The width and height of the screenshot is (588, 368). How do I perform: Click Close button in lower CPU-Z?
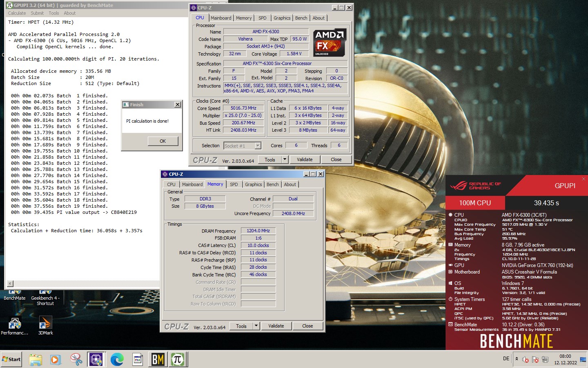tap(308, 326)
